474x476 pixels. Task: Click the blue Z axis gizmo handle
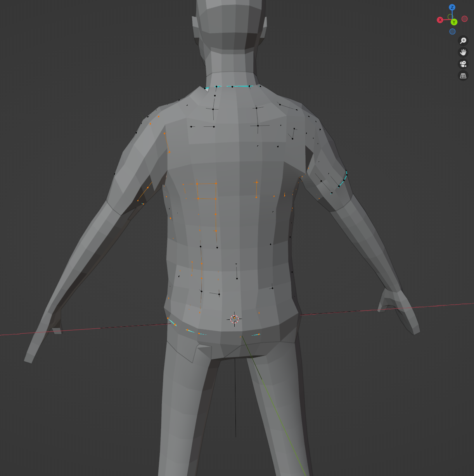click(452, 7)
